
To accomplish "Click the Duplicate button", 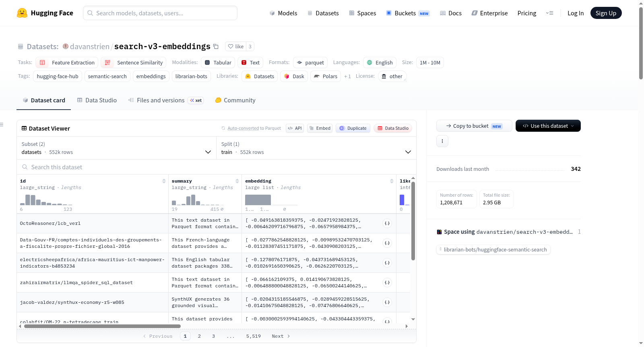I will click(353, 128).
